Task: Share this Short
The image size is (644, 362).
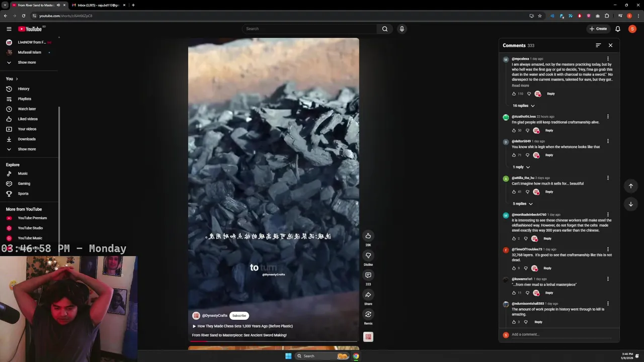Action: click(x=368, y=295)
